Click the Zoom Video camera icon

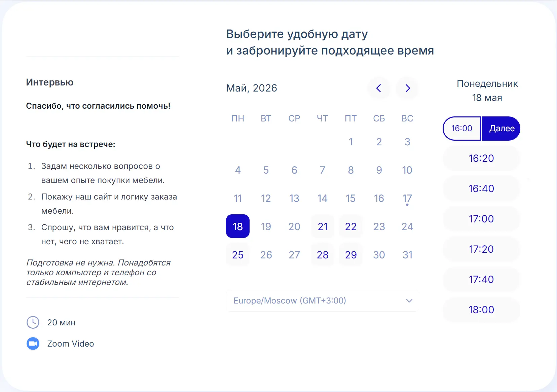(33, 344)
